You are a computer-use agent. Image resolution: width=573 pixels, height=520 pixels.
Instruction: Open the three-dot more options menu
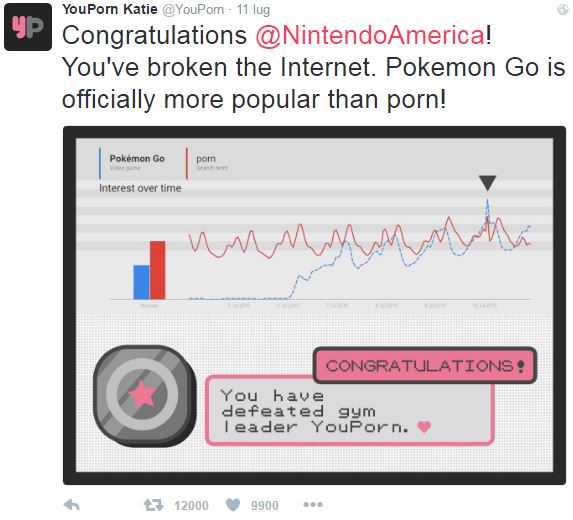point(313,505)
